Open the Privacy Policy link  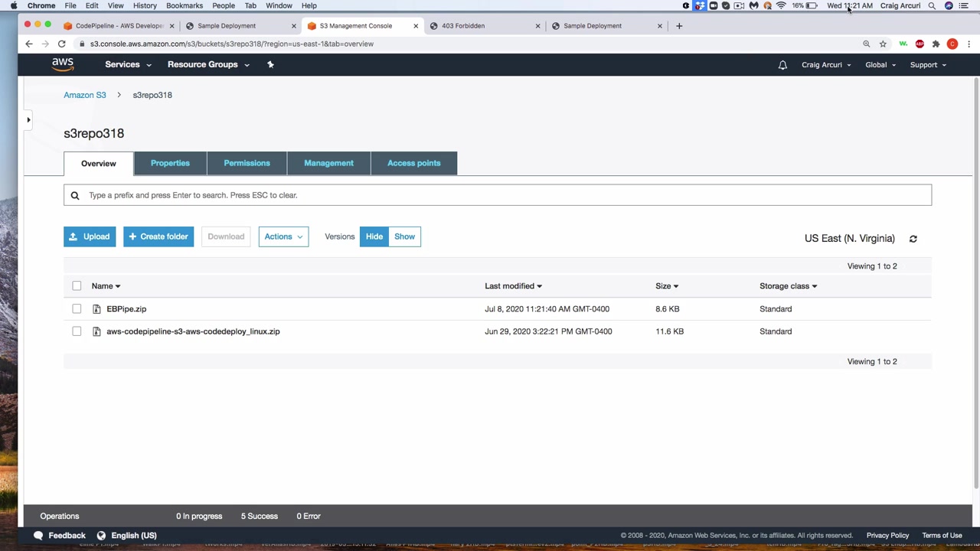887,536
